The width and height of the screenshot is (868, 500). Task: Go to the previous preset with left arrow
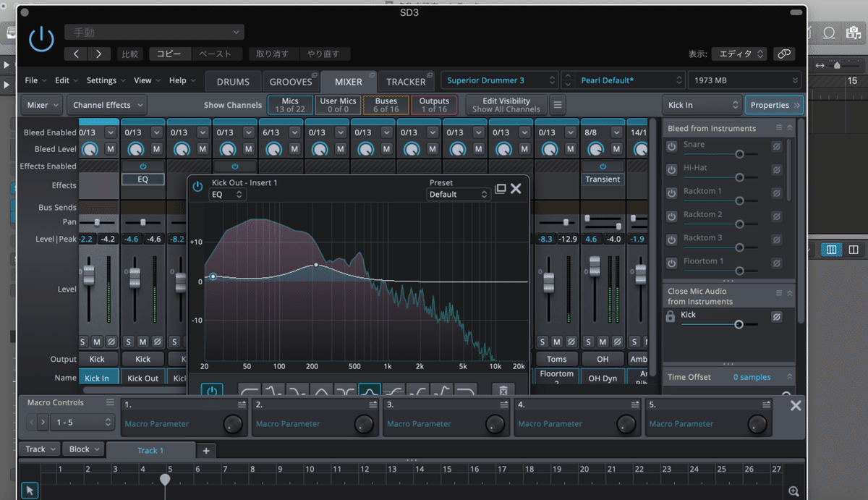76,54
